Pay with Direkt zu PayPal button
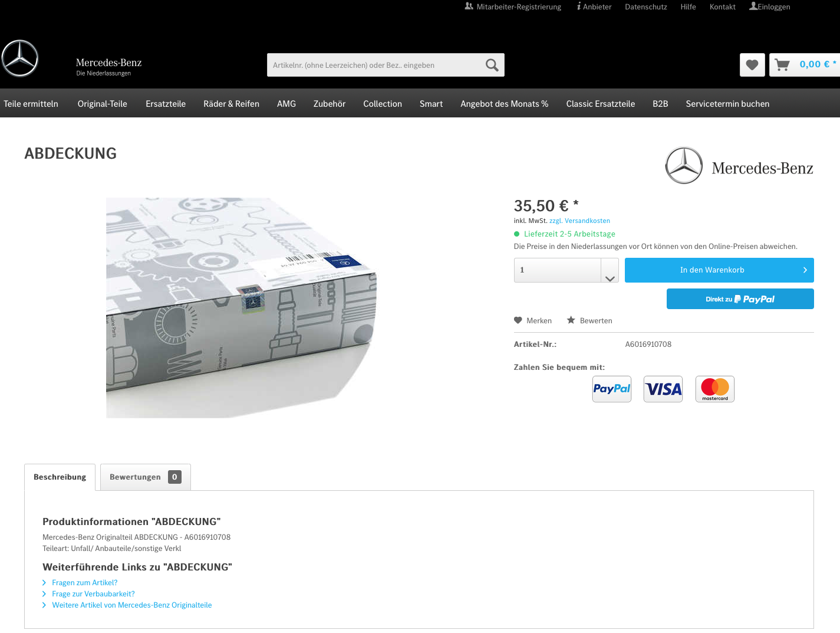The height and width of the screenshot is (633, 840). (740, 299)
